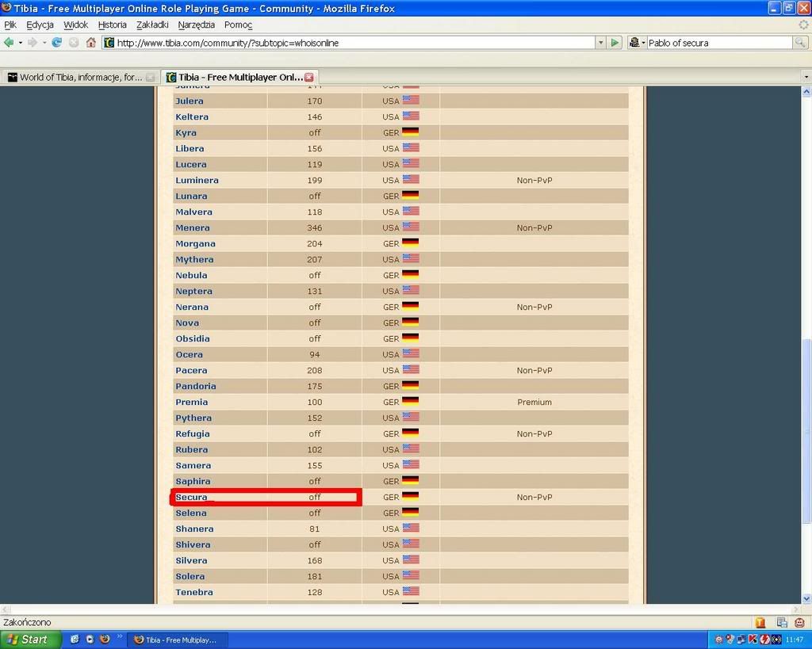Screen dimensions: 812x649
Task: Click the search box containing Pablo of secura
Action: [x=718, y=43]
